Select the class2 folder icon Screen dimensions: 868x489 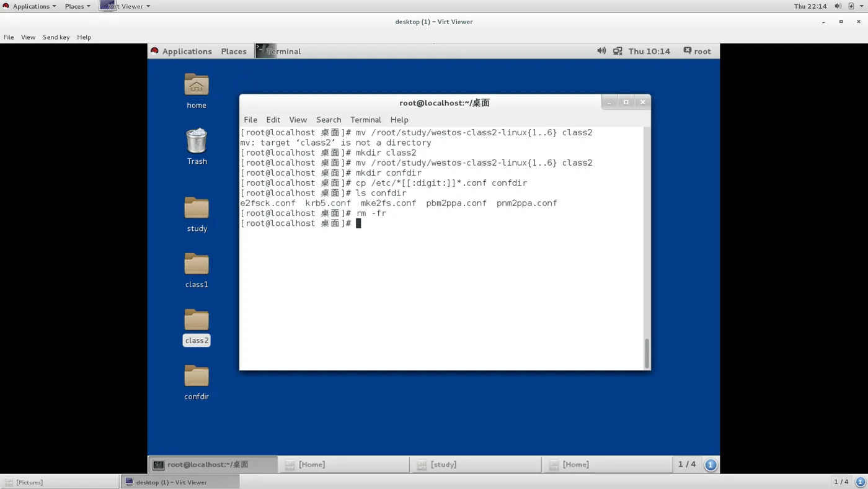pos(197,326)
